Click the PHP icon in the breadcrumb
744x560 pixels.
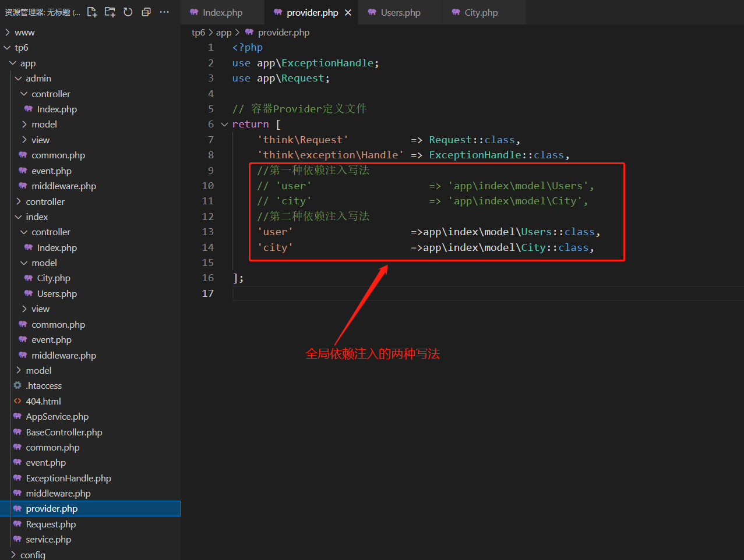point(249,32)
